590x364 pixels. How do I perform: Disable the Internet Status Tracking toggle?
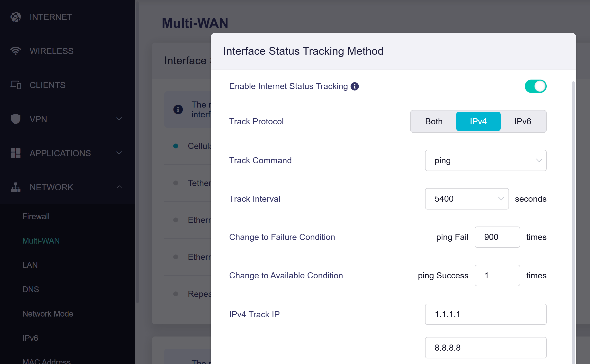tap(535, 86)
